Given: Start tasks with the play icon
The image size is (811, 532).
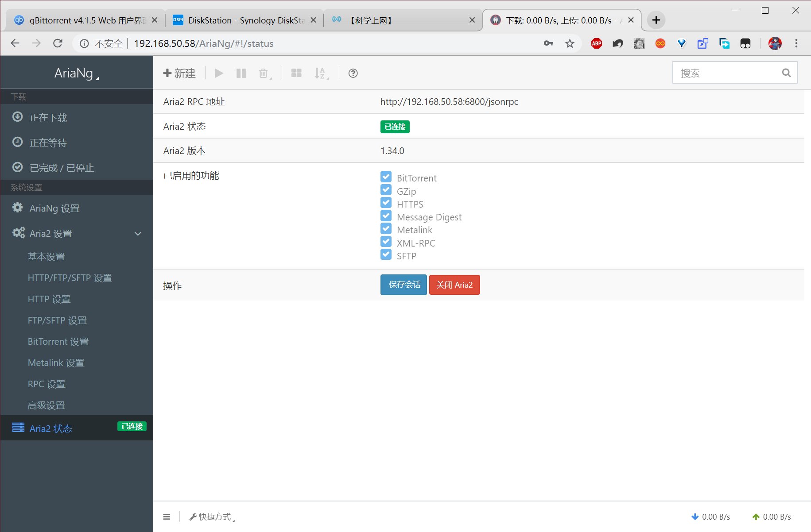Looking at the screenshot, I should click(219, 73).
